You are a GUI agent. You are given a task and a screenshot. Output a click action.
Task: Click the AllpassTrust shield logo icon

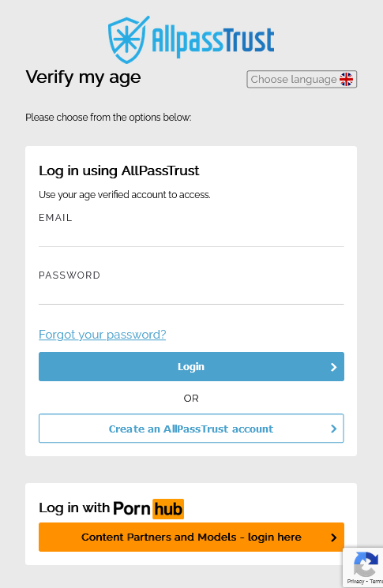[x=128, y=39]
